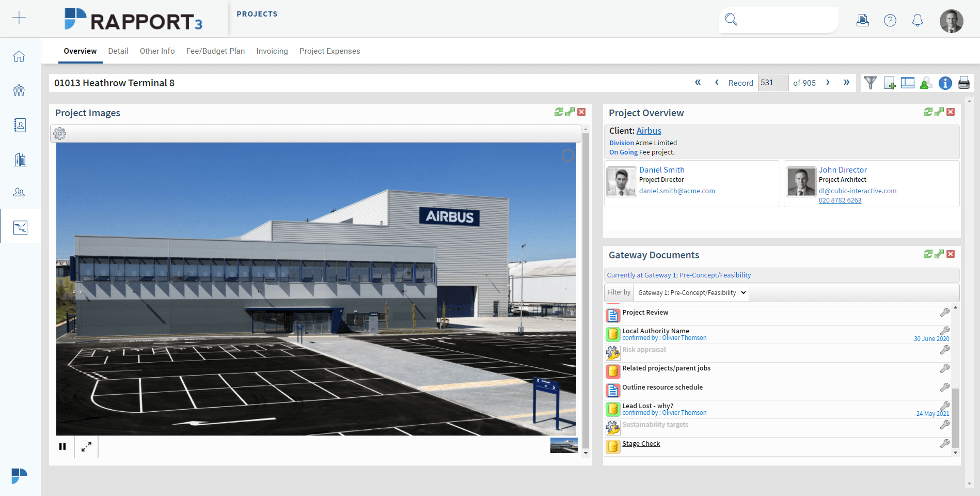980x496 pixels.
Task: Go to the home page icon
Action: (x=19, y=56)
